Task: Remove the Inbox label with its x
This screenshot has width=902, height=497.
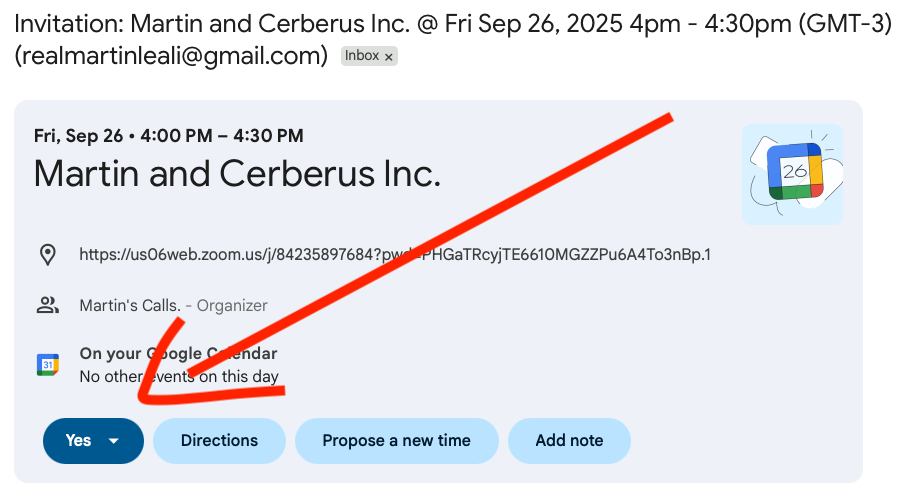Action: point(389,57)
